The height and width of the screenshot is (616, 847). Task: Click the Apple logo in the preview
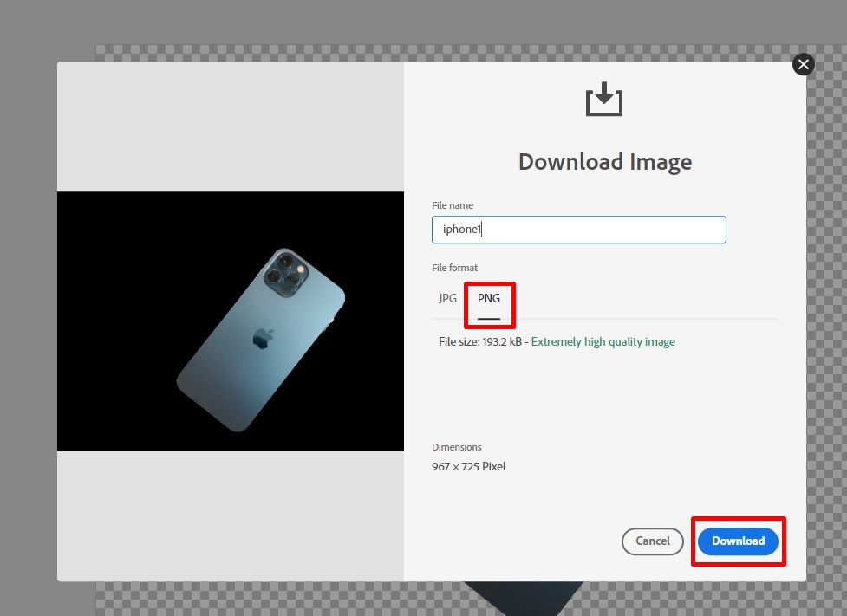(x=263, y=339)
